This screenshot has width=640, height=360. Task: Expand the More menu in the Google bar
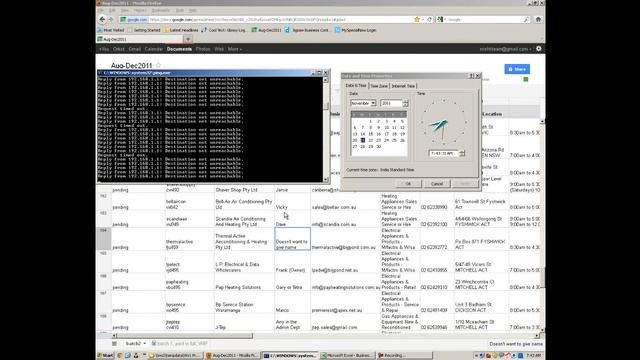tap(235, 49)
